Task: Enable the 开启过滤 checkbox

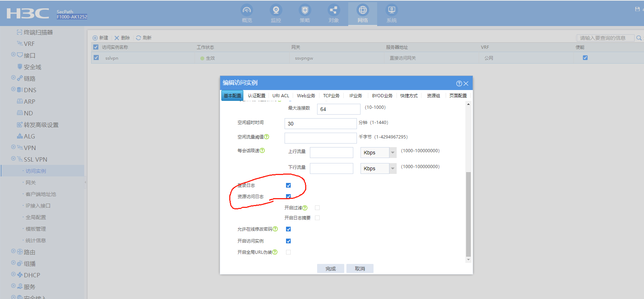Action: pos(317,208)
